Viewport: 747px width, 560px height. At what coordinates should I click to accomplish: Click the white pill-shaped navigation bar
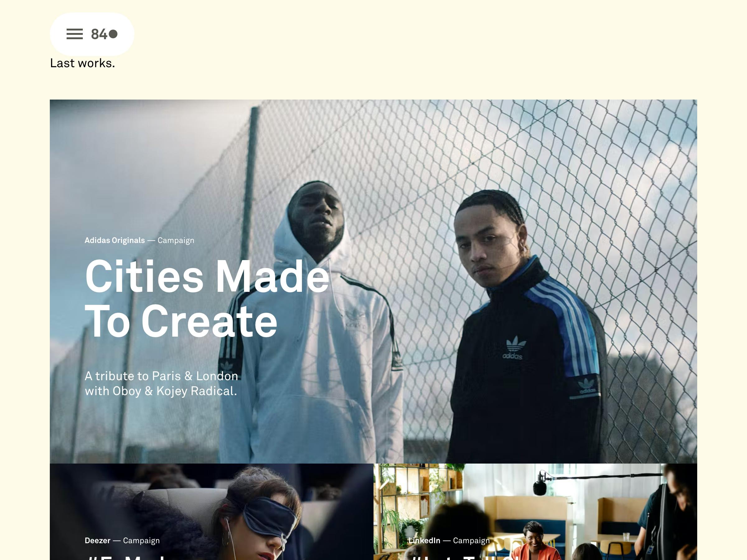(92, 34)
